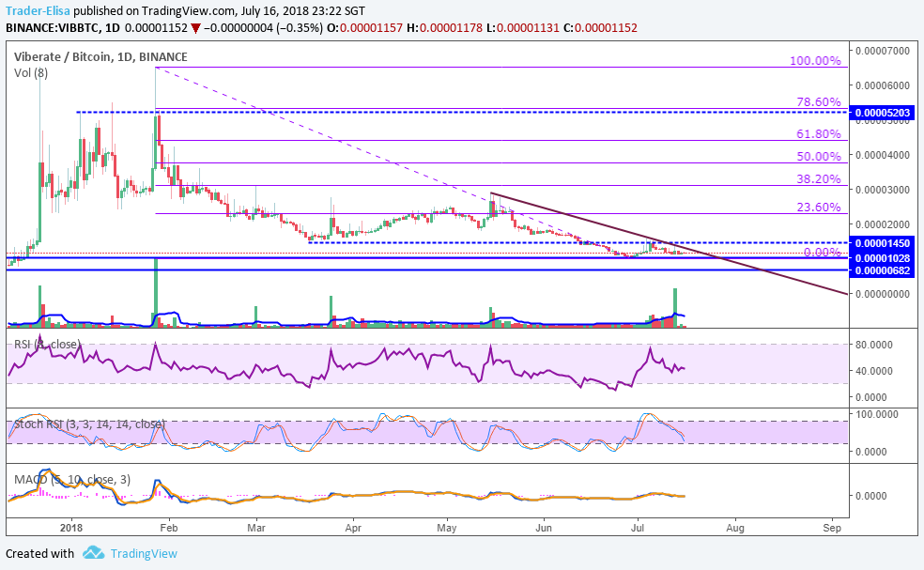Click the Feb date on time axis
This screenshot has height=570, width=924.
click(x=168, y=528)
